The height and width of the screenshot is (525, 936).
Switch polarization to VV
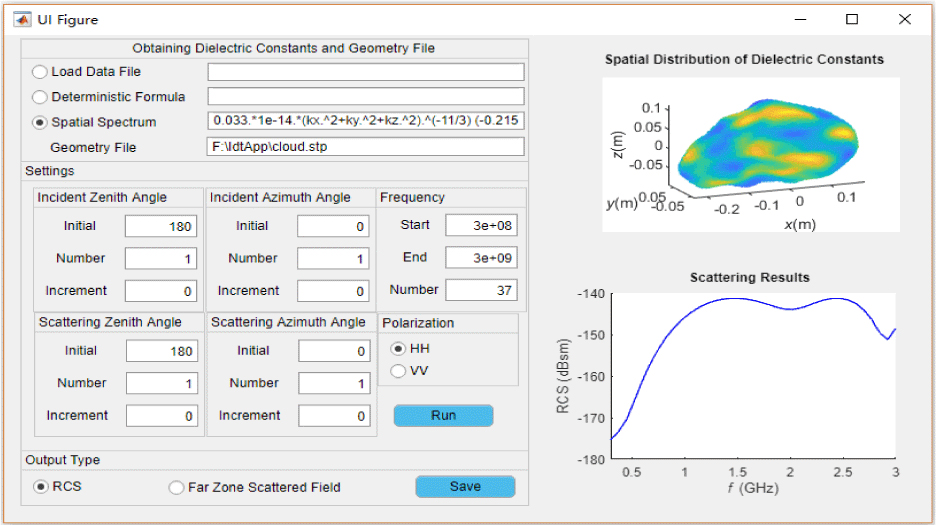pyautogui.click(x=398, y=371)
